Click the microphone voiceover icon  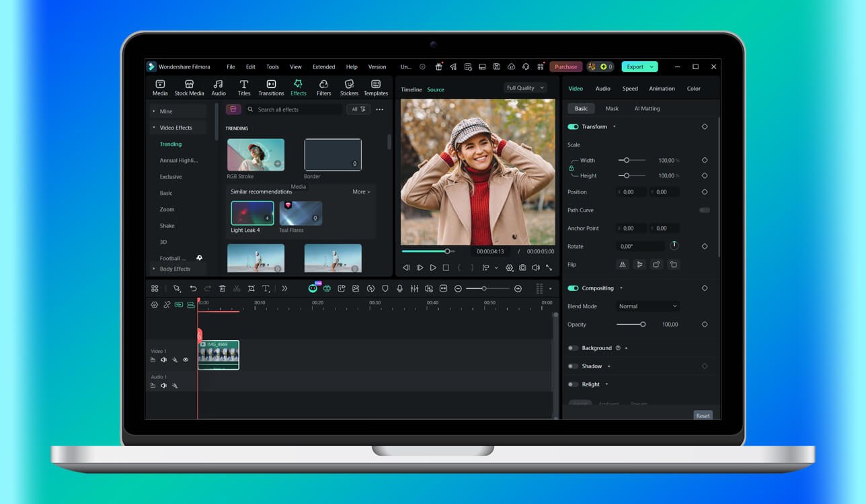399,288
